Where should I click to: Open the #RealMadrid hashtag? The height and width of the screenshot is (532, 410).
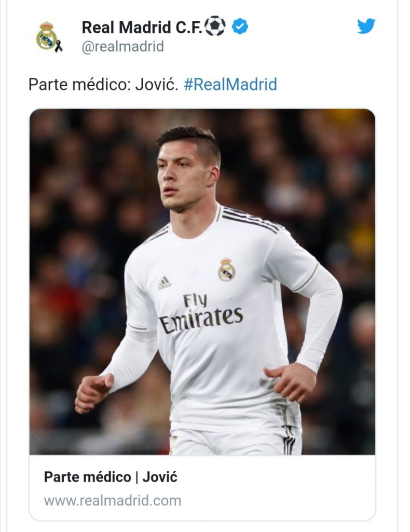tap(230, 84)
